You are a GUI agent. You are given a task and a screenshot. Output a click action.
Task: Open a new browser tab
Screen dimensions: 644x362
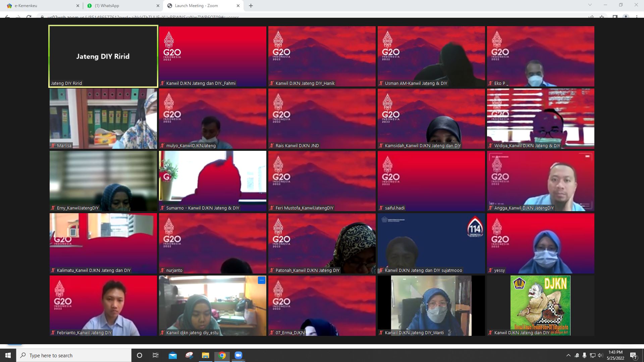pyautogui.click(x=251, y=6)
